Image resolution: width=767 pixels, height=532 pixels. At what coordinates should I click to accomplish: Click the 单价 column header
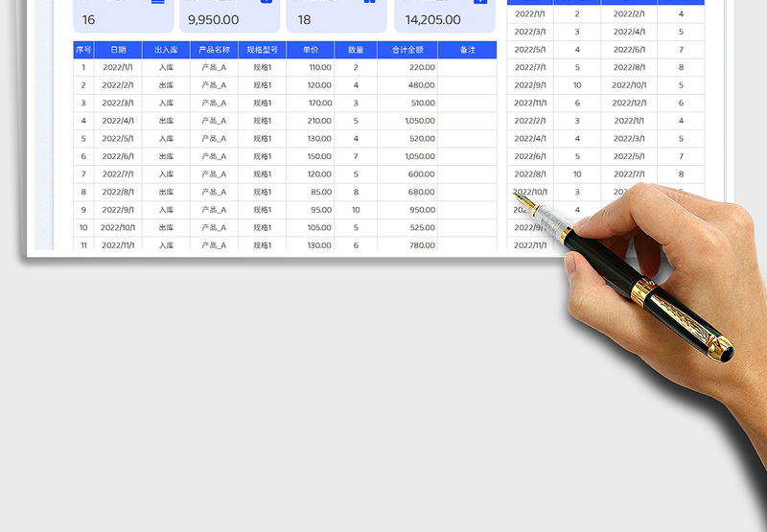[x=310, y=50]
